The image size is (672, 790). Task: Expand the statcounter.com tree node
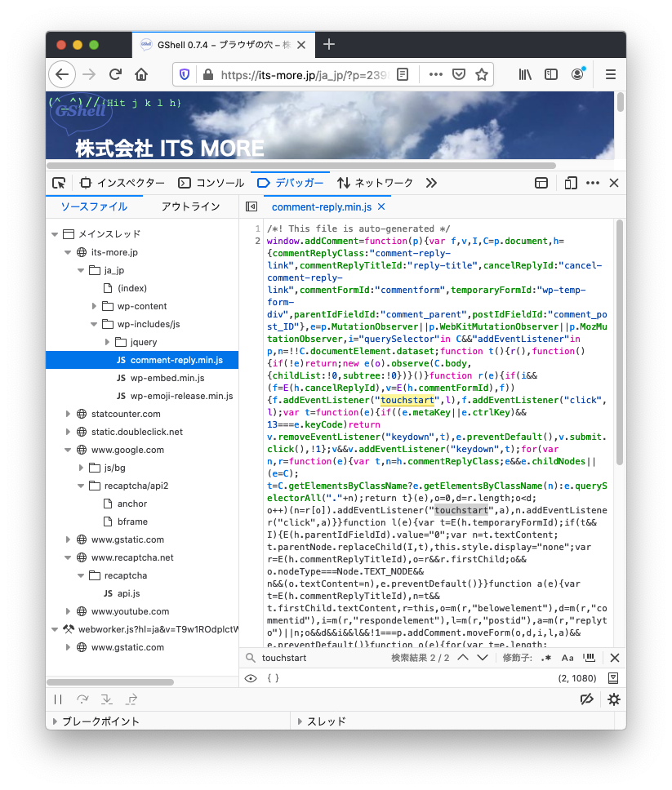click(x=69, y=414)
